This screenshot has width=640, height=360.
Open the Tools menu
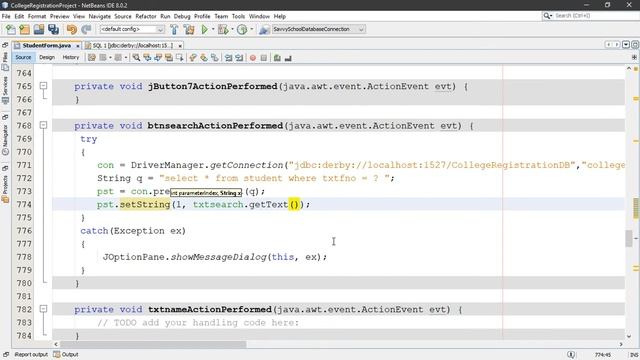click(238, 16)
